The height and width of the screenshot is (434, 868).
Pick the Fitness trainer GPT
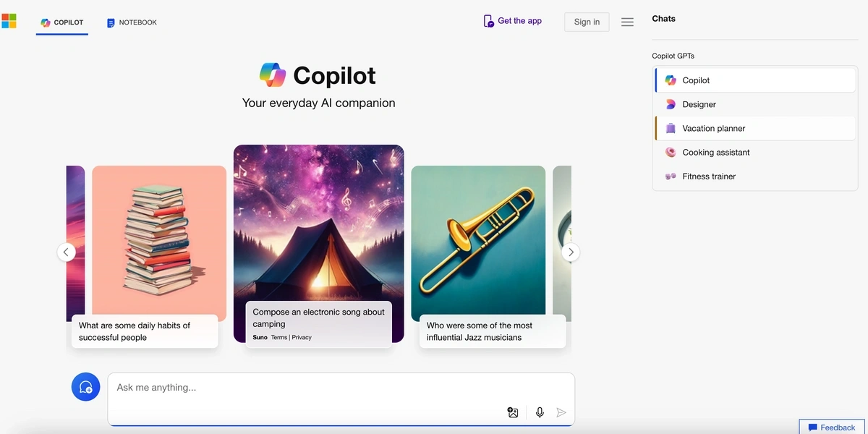coord(755,176)
